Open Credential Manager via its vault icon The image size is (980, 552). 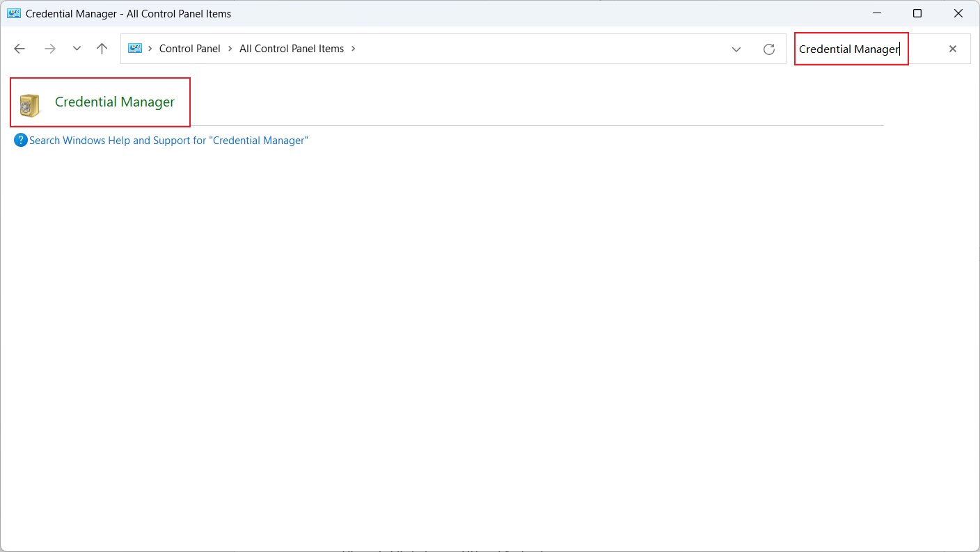pos(29,102)
